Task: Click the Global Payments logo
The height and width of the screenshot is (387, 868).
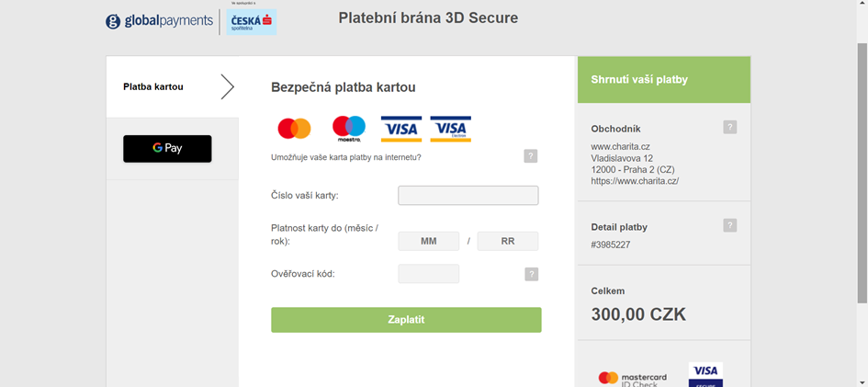Action: pyautogui.click(x=159, y=21)
